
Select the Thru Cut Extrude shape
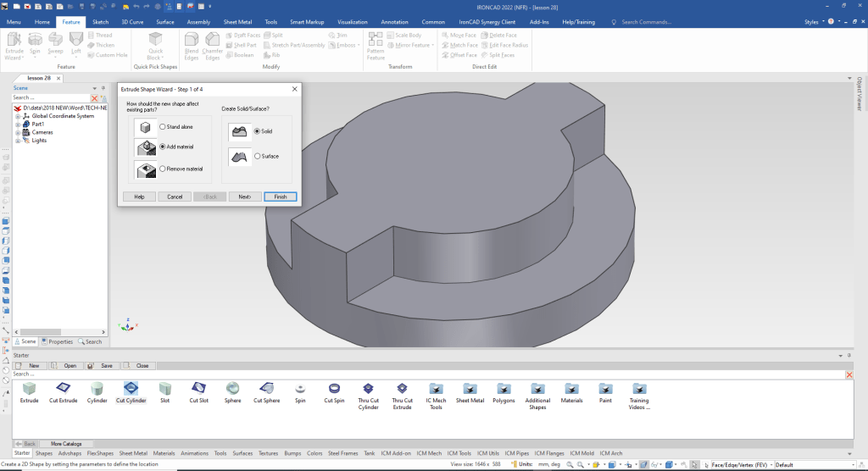click(x=402, y=390)
